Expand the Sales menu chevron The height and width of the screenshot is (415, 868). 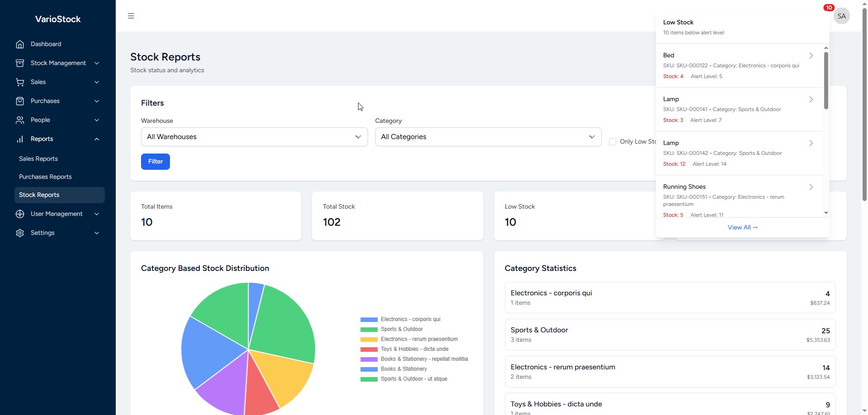pyautogui.click(x=97, y=82)
